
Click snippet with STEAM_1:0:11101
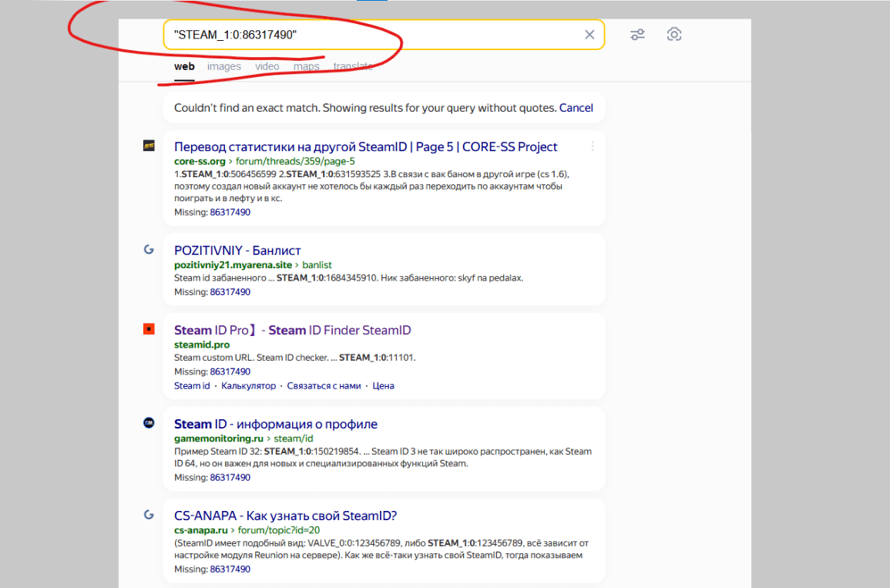coord(294,358)
